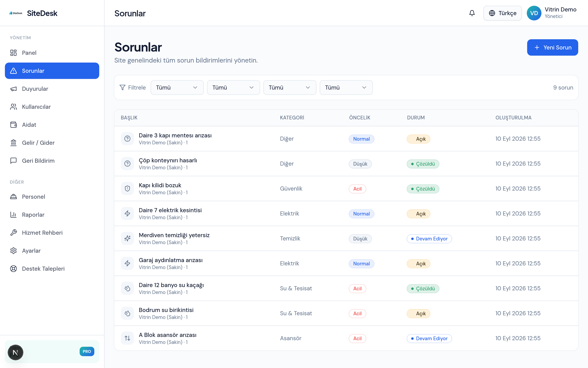Open the Vitrin Demo profile menu

[552, 13]
